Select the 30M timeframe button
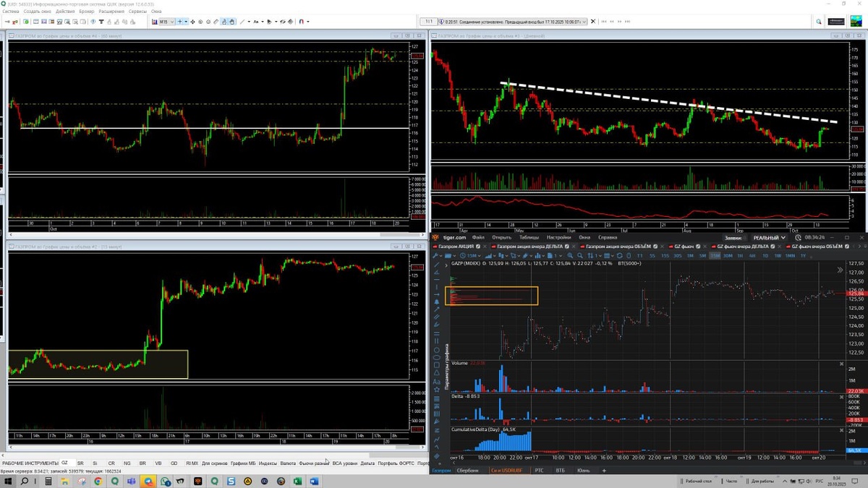Screen dimensions: 868x488 pyautogui.click(x=728, y=256)
